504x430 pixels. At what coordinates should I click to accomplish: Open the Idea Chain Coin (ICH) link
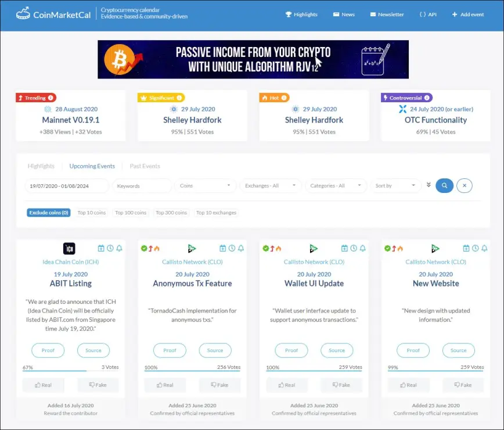point(71,262)
